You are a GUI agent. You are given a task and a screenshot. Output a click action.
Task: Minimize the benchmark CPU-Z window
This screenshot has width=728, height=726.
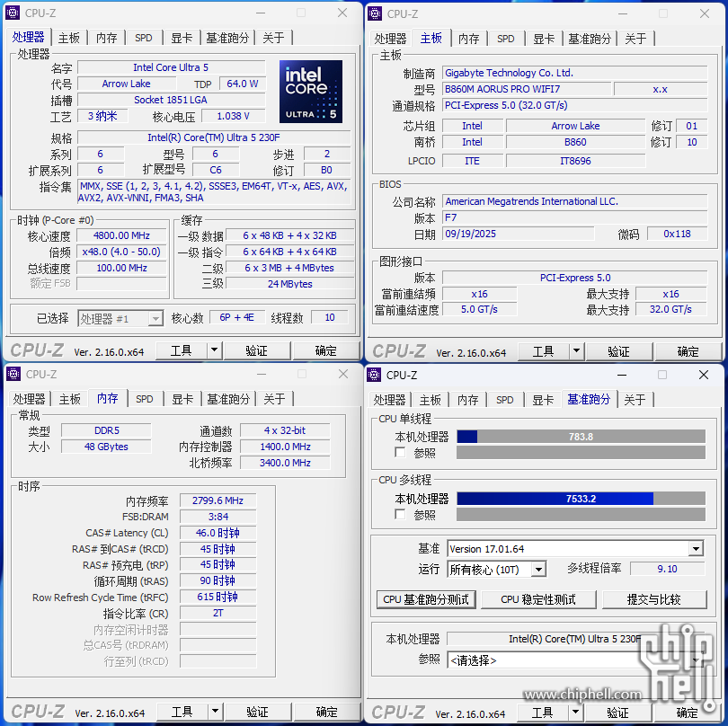click(x=621, y=375)
